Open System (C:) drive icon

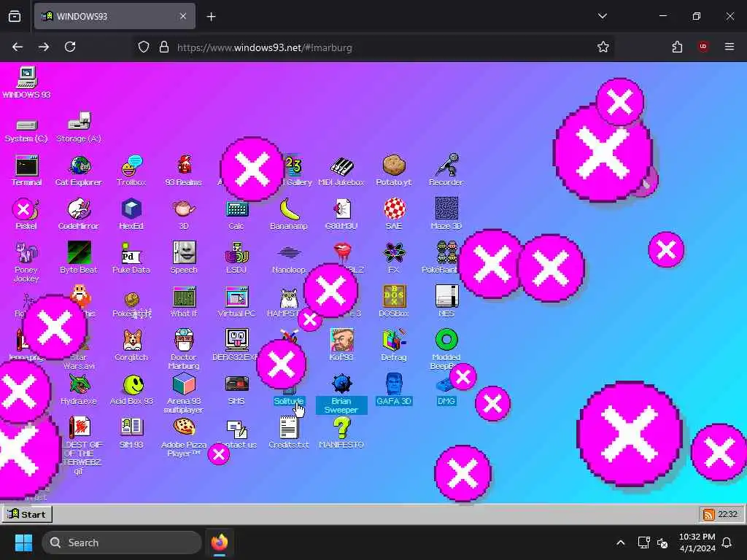27,125
